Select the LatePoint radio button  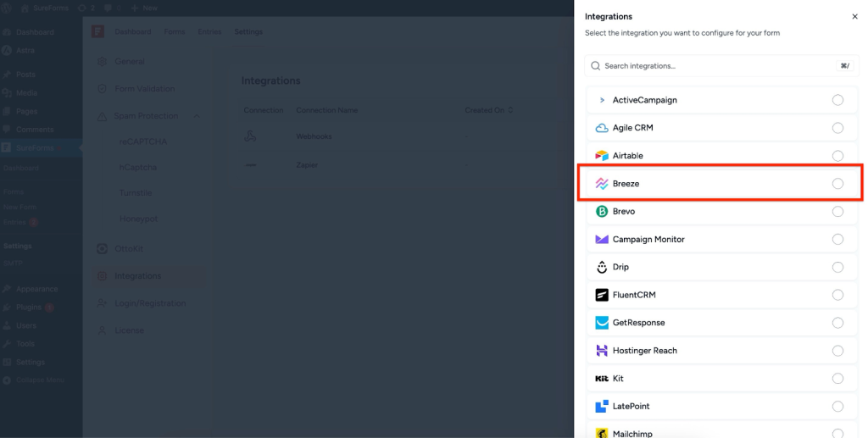click(837, 407)
